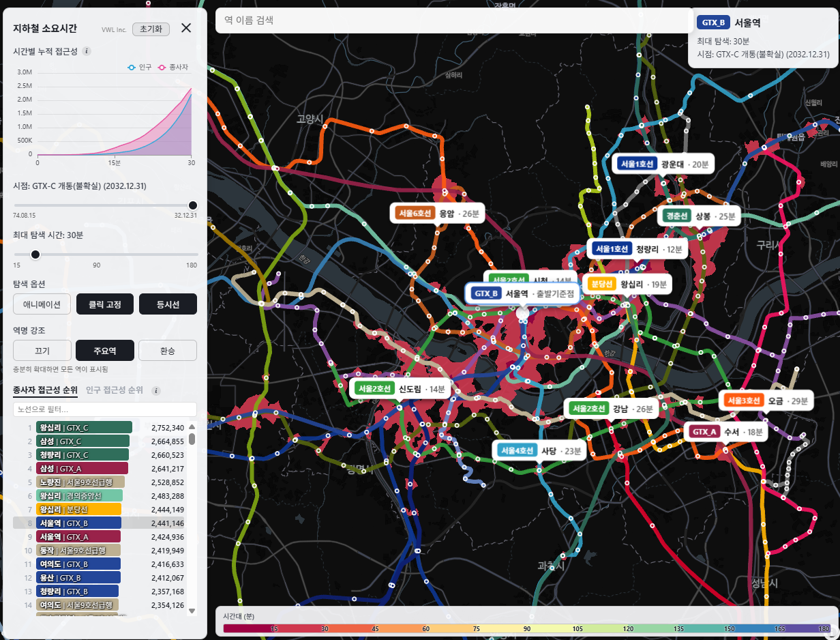840x640 pixels.
Task: Focus the 노선으로 필터 input
Action: point(105,409)
